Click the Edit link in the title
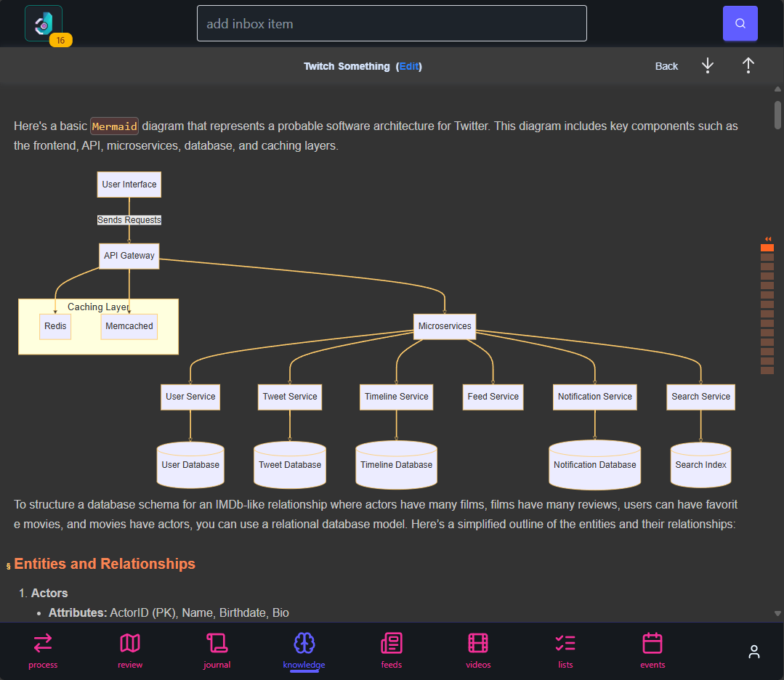Viewport: 784px width, 680px height. 409,66
